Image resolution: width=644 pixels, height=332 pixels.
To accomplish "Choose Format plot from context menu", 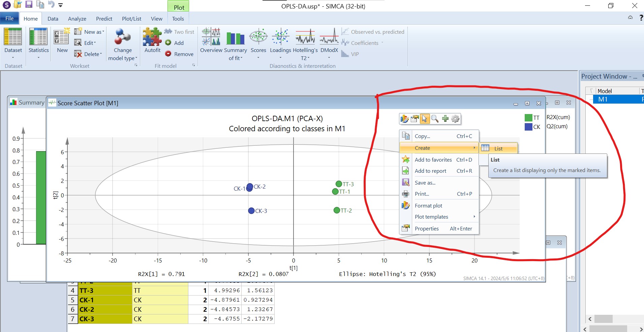I will click(428, 206).
